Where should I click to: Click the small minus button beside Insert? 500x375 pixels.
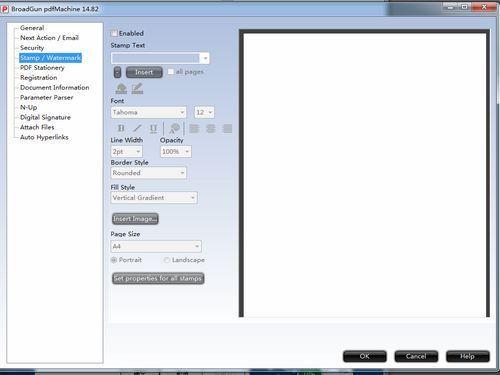click(117, 72)
